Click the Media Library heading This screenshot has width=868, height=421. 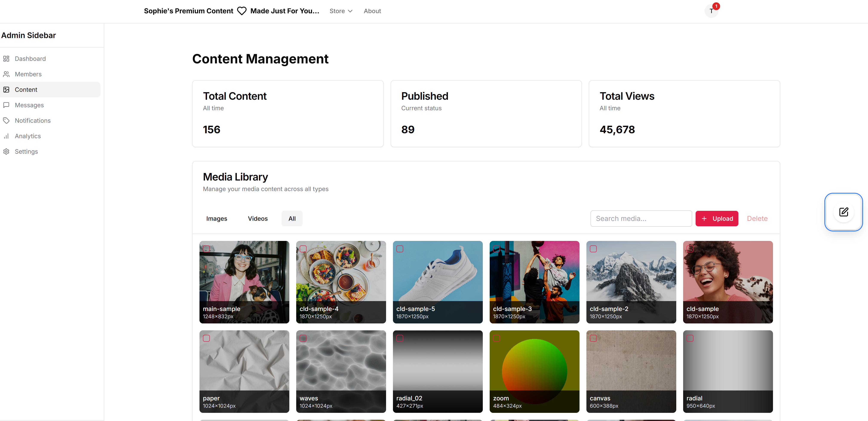pyautogui.click(x=235, y=177)
